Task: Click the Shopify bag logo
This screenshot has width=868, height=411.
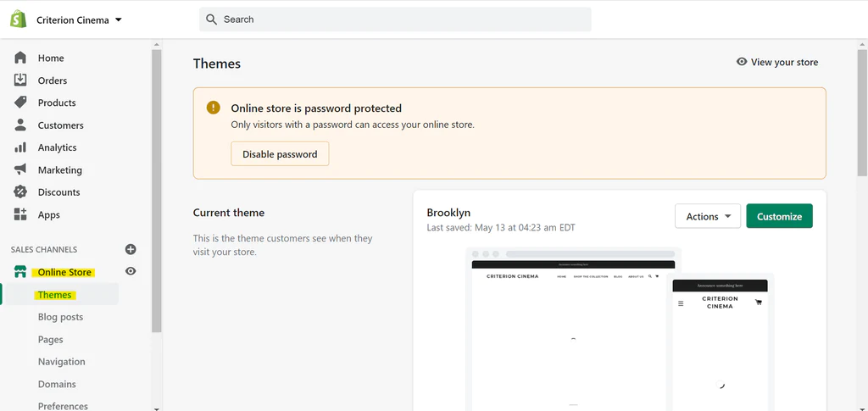Action: (19, 19)
